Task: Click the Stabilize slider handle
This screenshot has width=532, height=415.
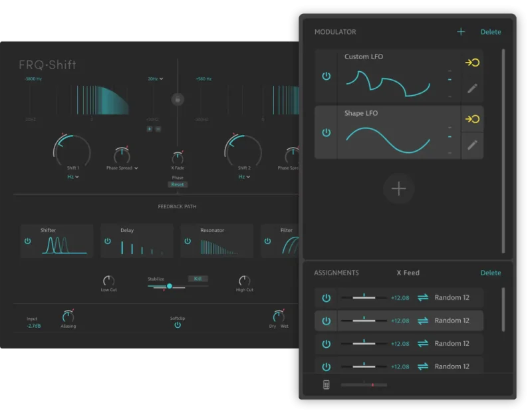Action: [170, 287]
